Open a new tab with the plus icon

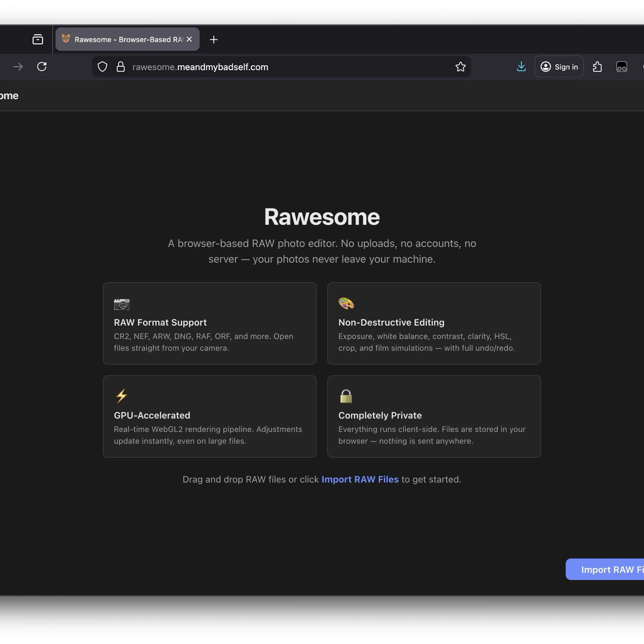[214, 39]
